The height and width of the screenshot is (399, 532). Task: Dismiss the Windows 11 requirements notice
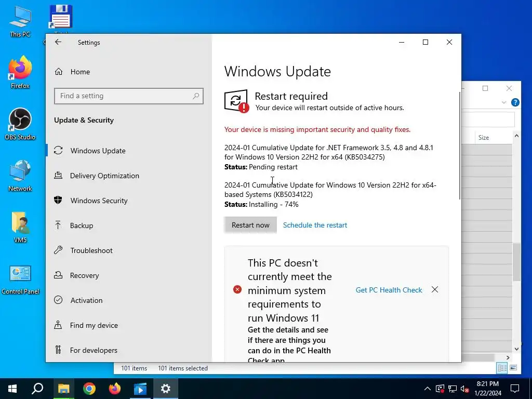(435, 289)
